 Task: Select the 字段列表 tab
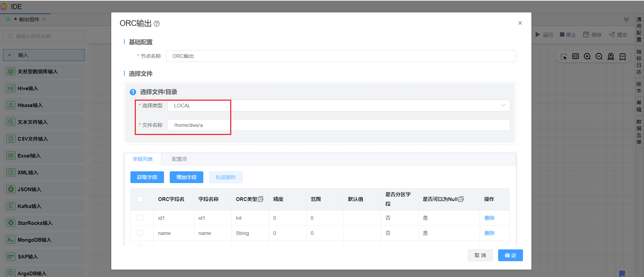143,159
